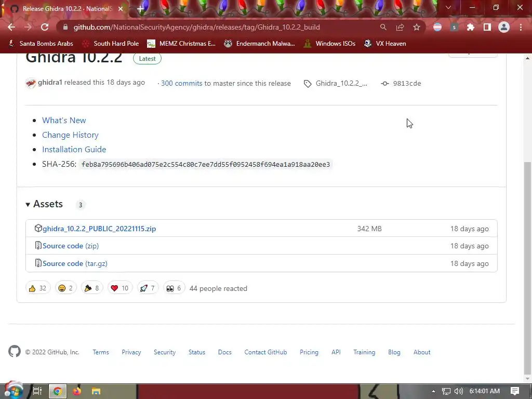React with the rocket emoji
Viewport: 532px width, 399px height.
(x=148, y=288)
